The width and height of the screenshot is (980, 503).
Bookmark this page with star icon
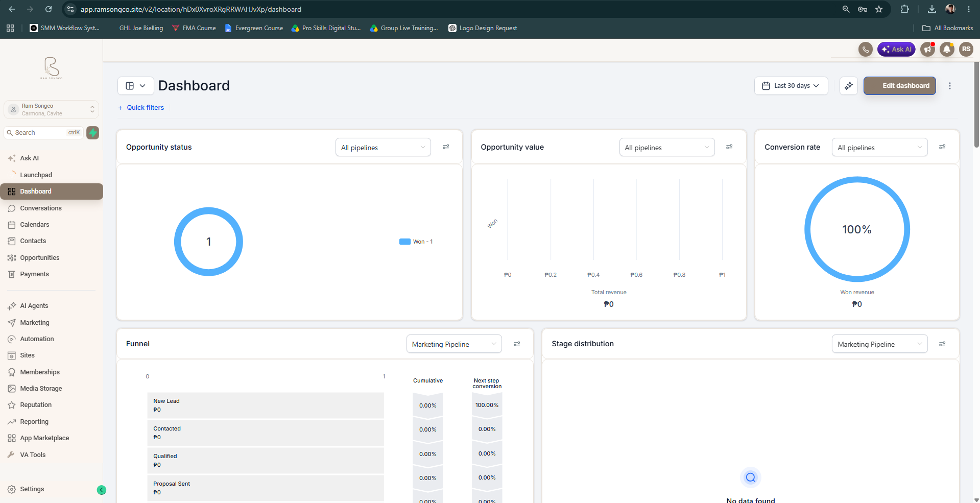click(x=879, y=9)
